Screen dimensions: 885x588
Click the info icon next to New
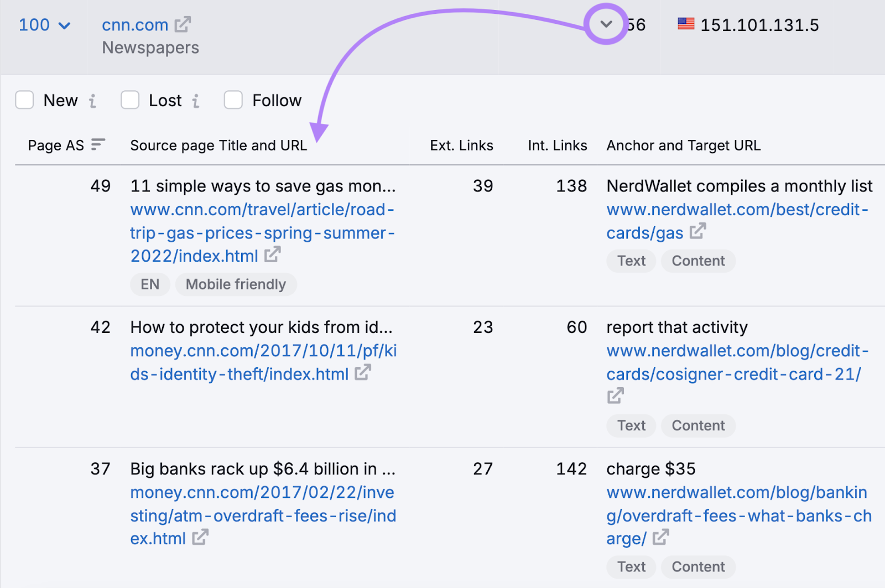click(x=93, y=101)
